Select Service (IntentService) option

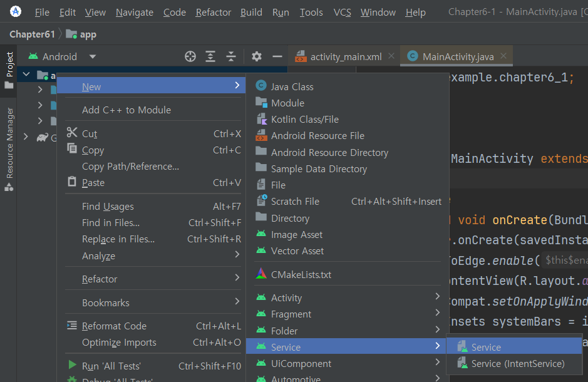(514, 363)
